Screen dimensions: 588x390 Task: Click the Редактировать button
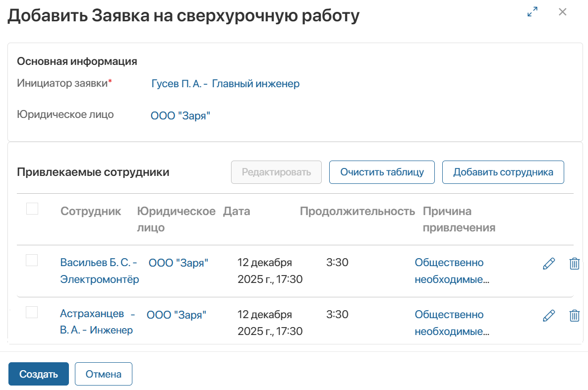click(276, 172)
